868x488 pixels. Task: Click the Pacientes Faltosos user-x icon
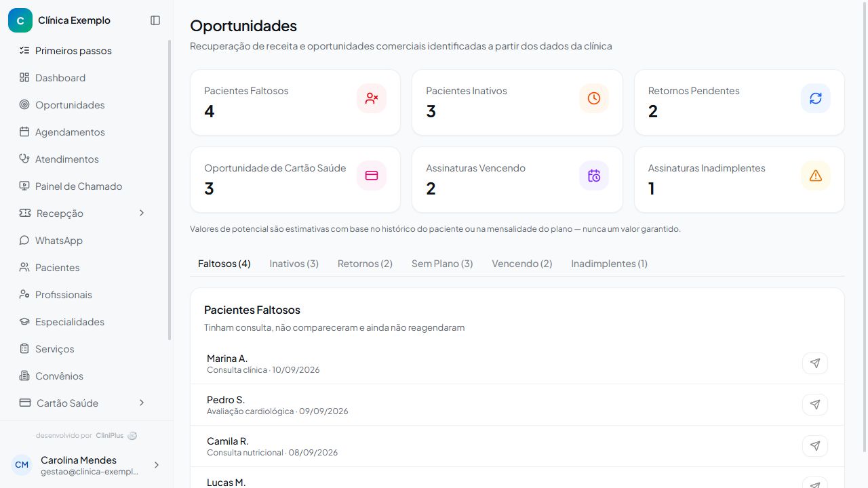[x=372, y=98]
